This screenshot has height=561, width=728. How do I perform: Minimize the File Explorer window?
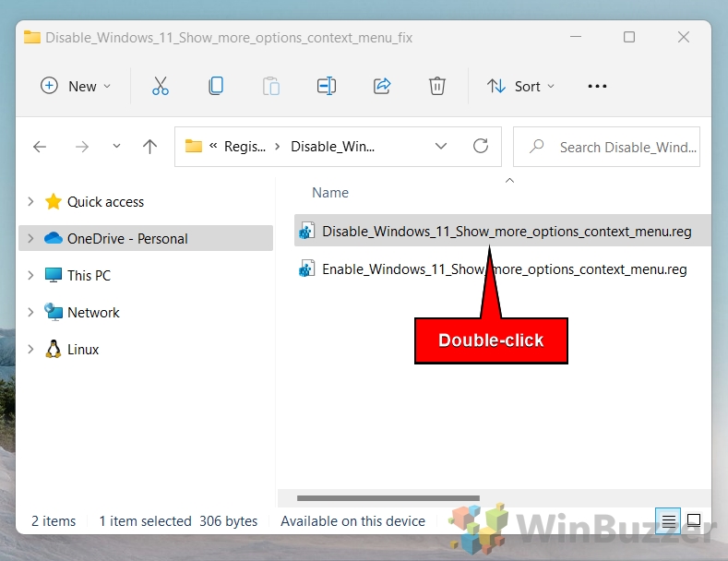click(x=575, y=37)
